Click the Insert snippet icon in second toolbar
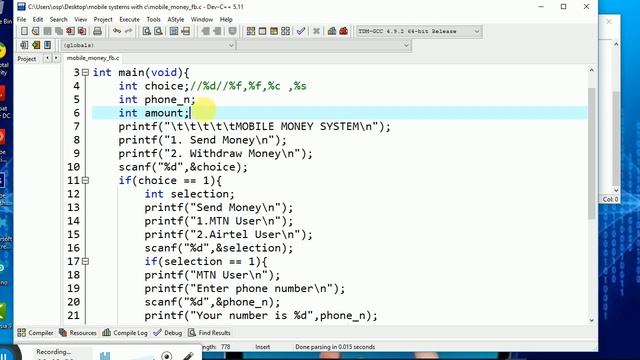The width and height of the screenshot is (640, 360). 24,45
